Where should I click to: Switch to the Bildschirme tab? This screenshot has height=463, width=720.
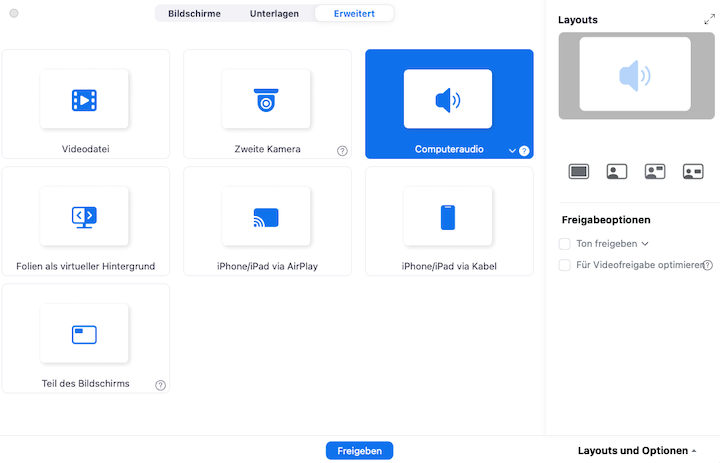195,14
